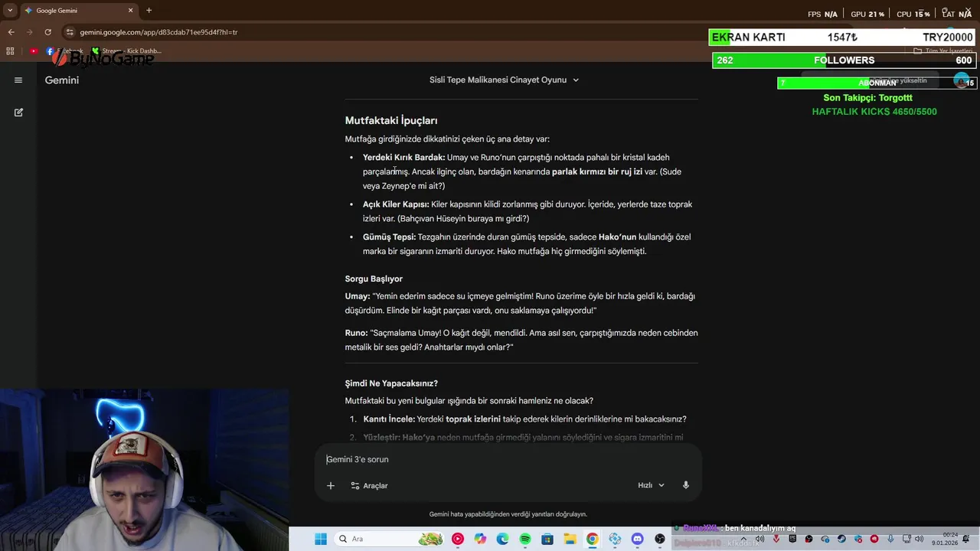Click the Mutfaktaki İpuçları heading
Image resolution: width=980 pixels, height=551 pixels.
[391, 120]
